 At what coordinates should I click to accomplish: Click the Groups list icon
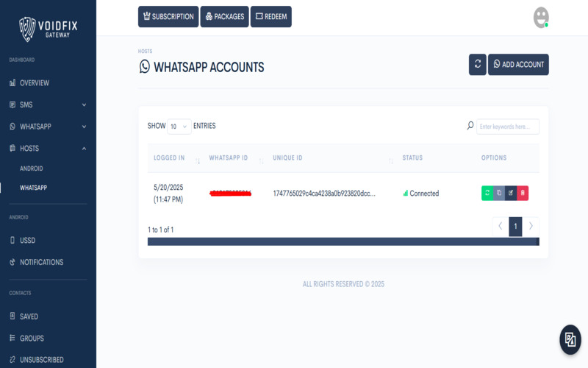pos(12,338)
